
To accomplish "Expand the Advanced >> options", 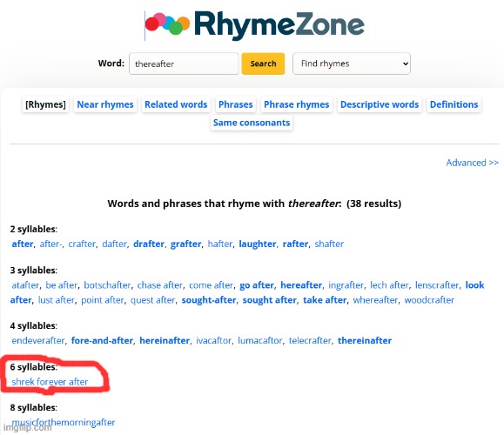I will pos(472,163).
